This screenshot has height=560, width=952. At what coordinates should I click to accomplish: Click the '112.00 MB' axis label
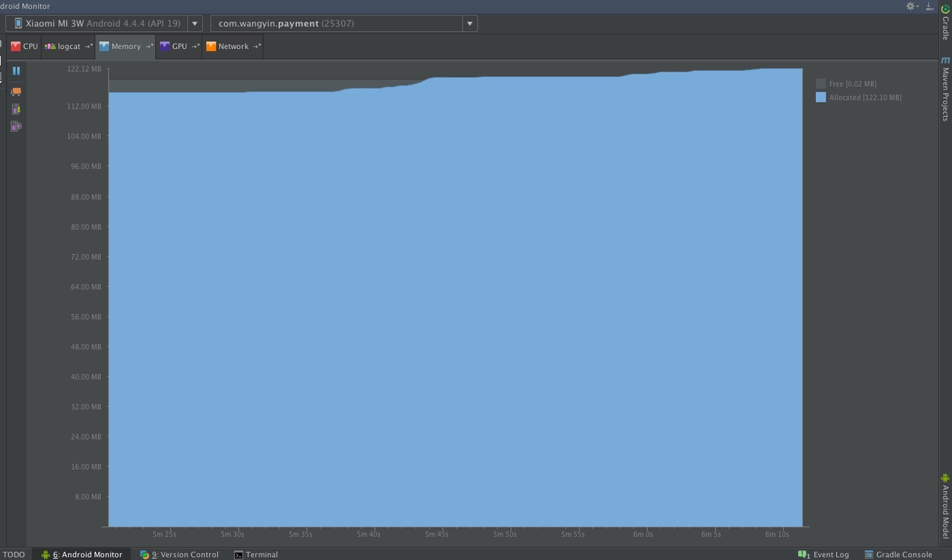click(x=86, y=106)
